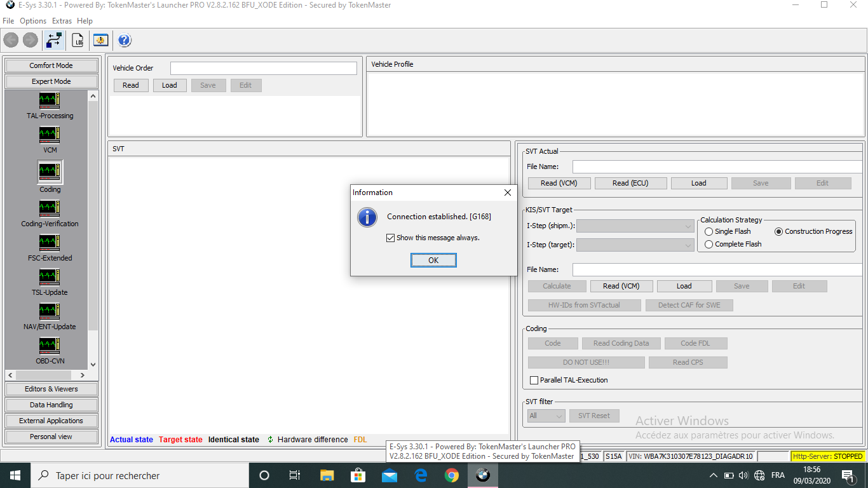Click the back navigation arrow in toolbar

(x=11, y=40)
